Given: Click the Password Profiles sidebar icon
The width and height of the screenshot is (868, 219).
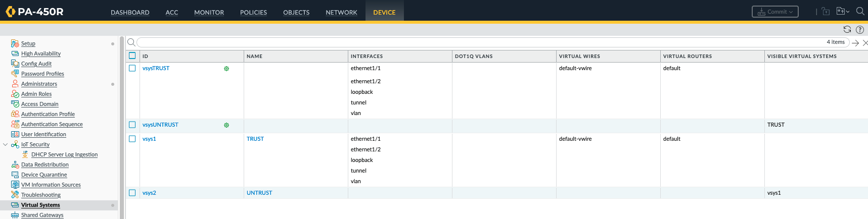Looking at the screenshot, I should pyautogui.click(x=15, y=74).
